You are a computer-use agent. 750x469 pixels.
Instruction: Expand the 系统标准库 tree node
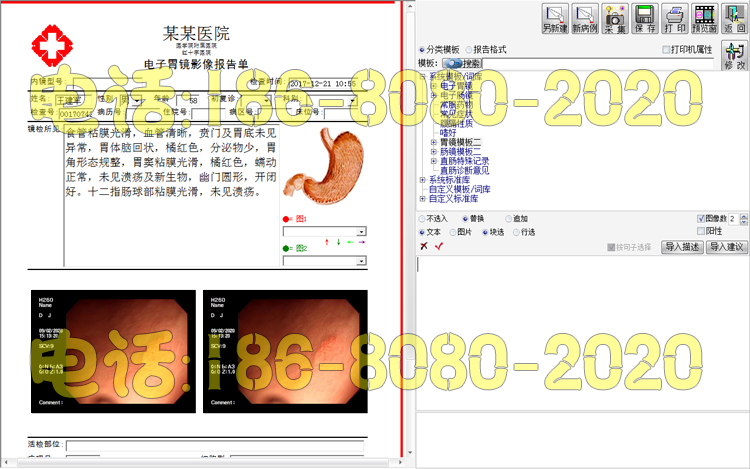click(422, 180)
